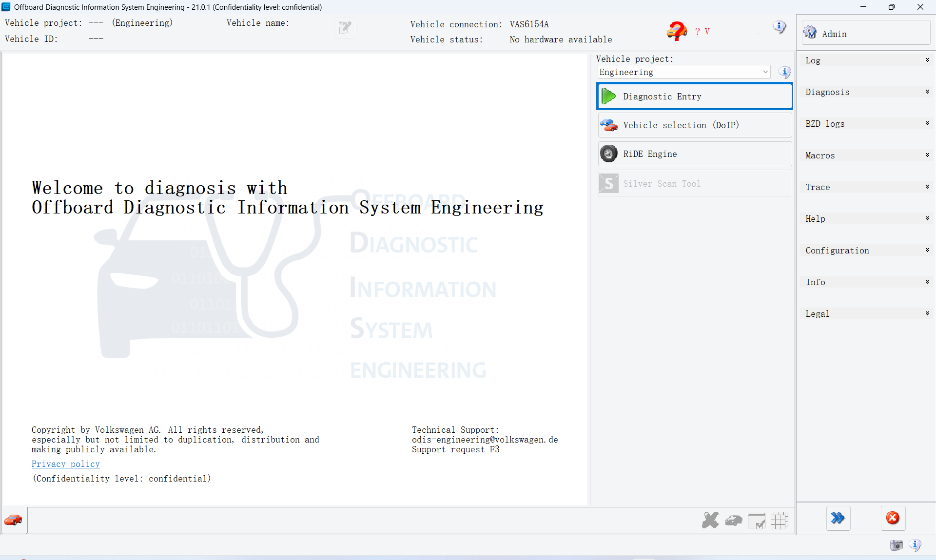Click the odis-engineering@volkswagen.de support email text
Image resolution: width=936 pixels, height=560 pixels.
point(485,440)
